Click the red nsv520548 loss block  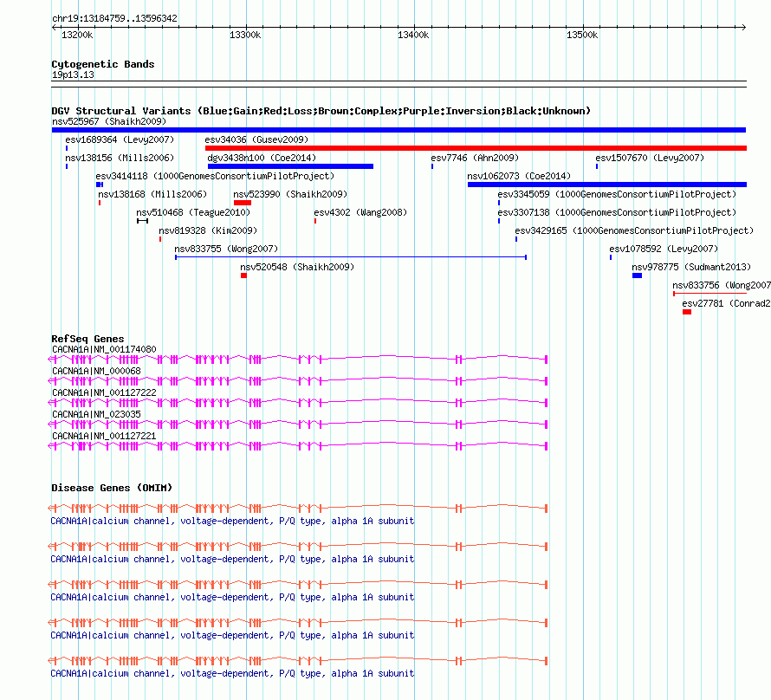[x=244, y=275]
